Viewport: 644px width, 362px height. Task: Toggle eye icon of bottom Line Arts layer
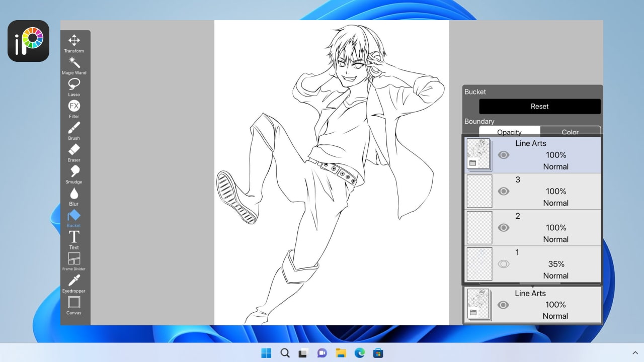pyautogui.click(x=503, y=305)
